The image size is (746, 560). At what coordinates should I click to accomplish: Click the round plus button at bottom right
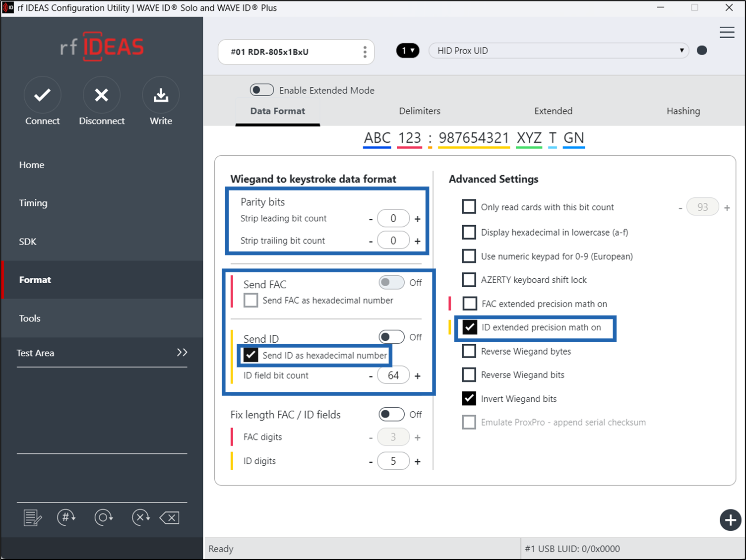point(730,520)
